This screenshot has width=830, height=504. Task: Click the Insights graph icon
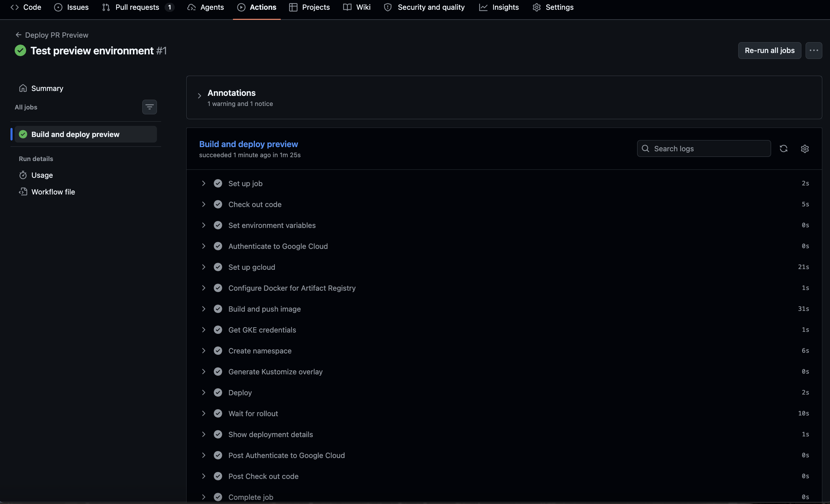pyautogui.click(x=483, y=7)
